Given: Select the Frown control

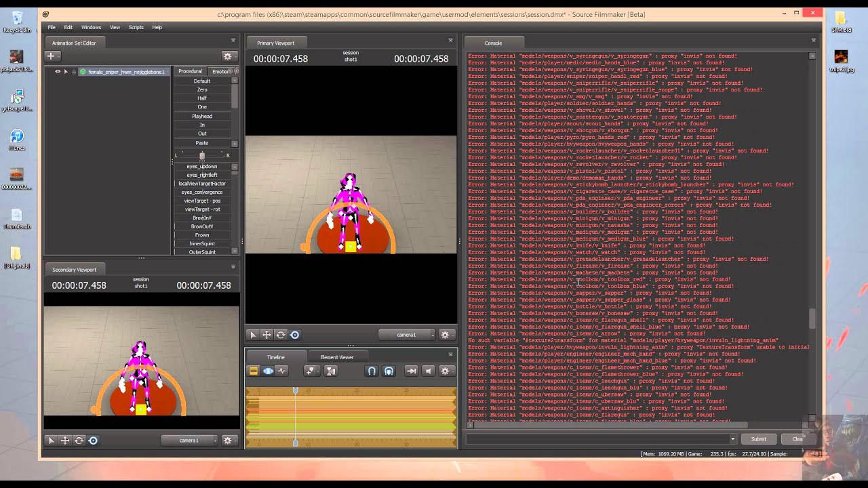Looking at the screenshot, I should pyautogui.click(x=202, y=235).
